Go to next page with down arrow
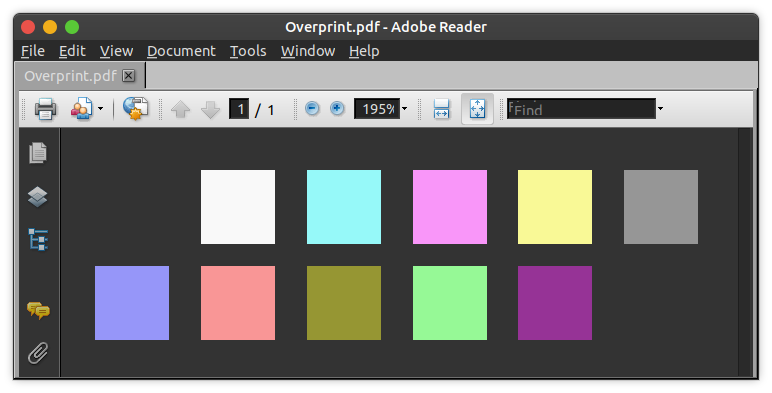This screenshot has width=772, height=393. (210, 109)
